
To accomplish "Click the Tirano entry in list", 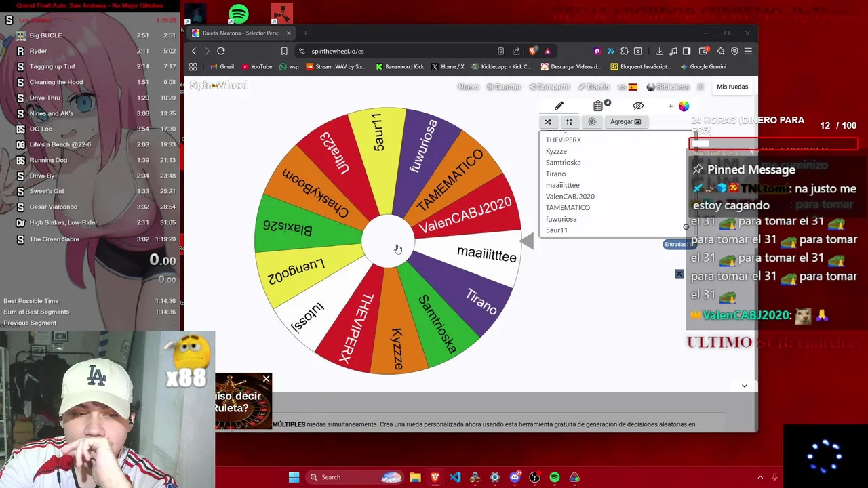I will click(x=555, y=174).
